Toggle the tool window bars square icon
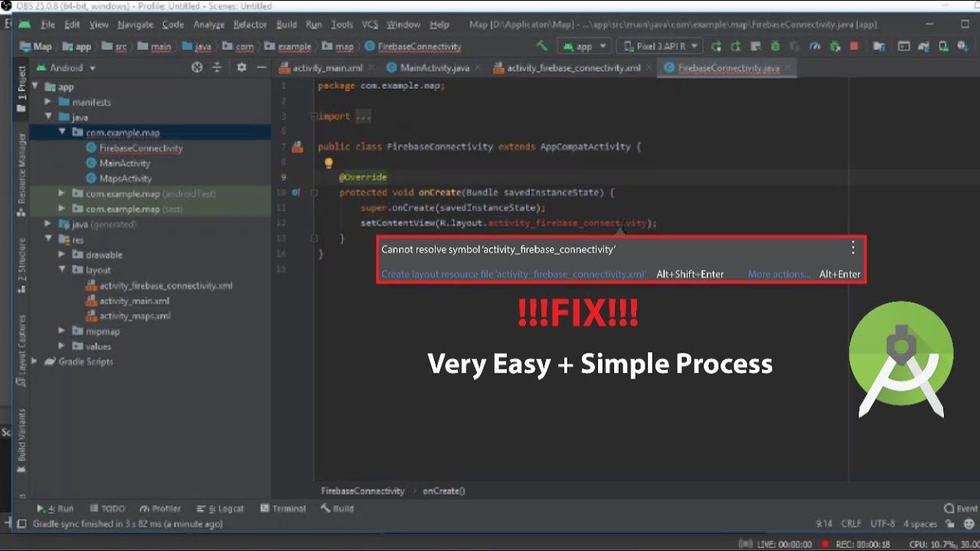The height and width of the screenshot is (551, 980). pyautogui.click(x=21, y=524)
